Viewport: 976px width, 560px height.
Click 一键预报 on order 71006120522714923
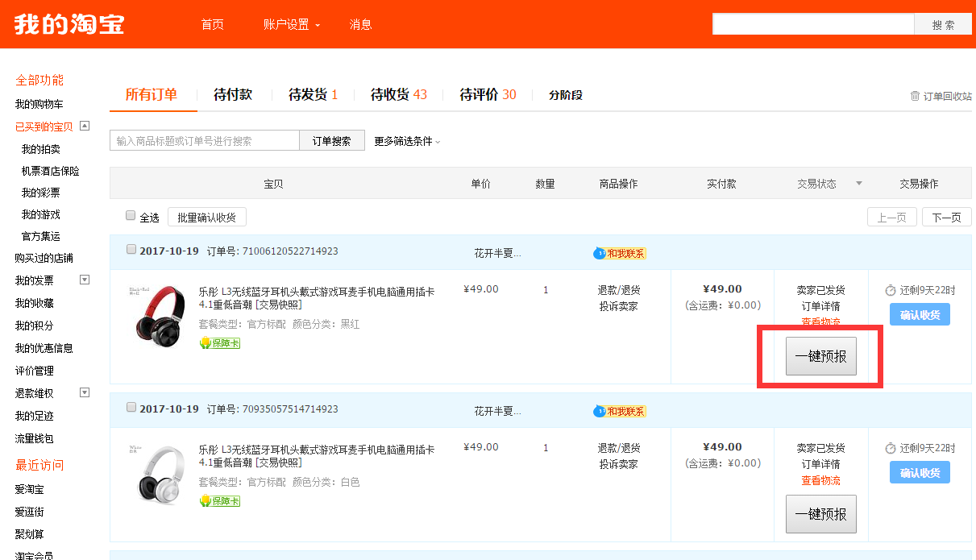point(821,356)
